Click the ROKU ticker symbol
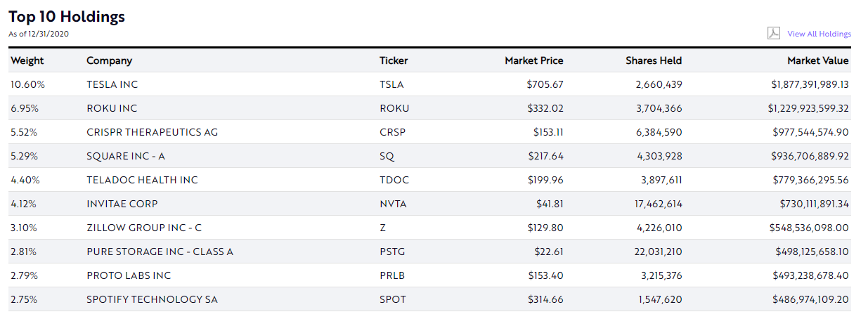This screenshot has height=326, width=868. [x=394, y=108]
